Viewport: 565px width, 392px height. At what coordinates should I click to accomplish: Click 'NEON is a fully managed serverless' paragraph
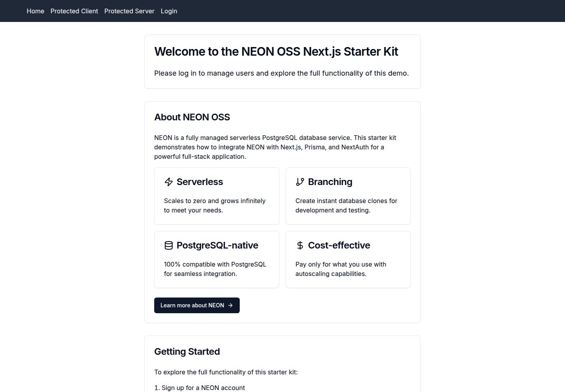tap(275, 147)
